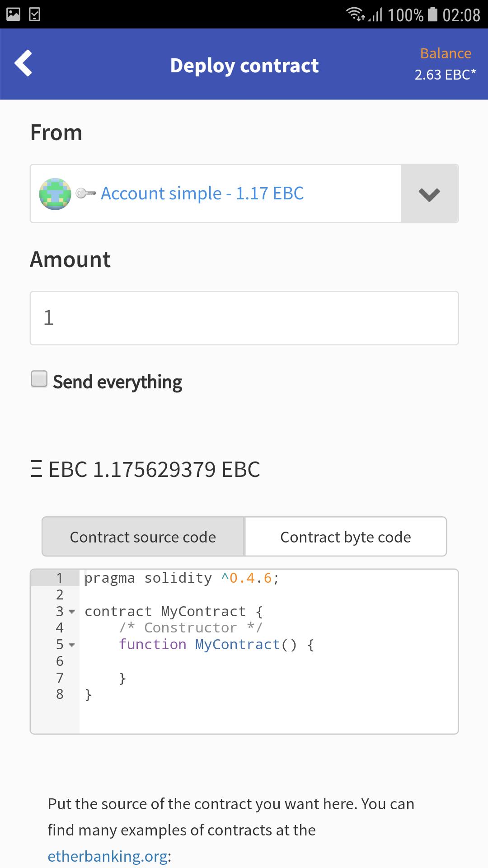This screenshot has width=488, height=868.
Task: Place cursor on pragma solidity line
Action: point(182,578)
